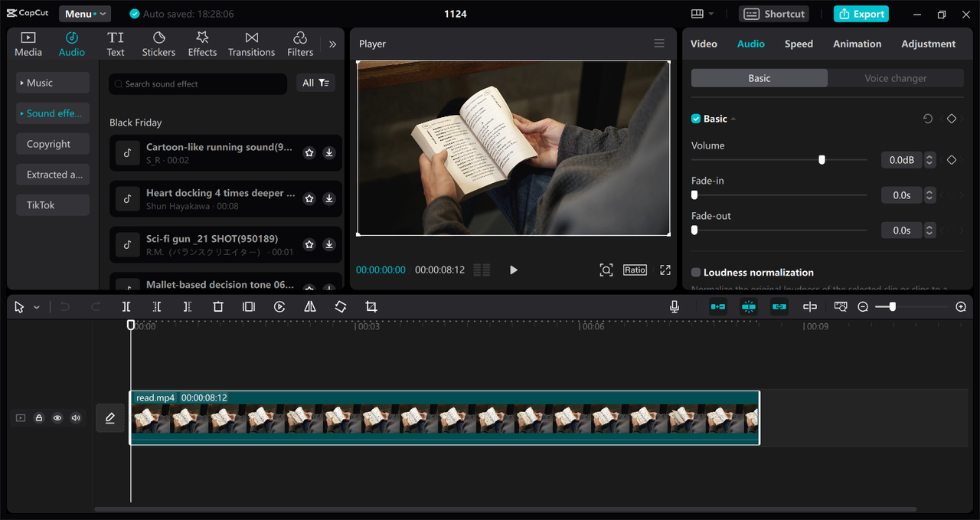Image resolution: width=980 pixels, height=520 pixels.
Task: Click the Shortcut button
Action: [775, 14]
